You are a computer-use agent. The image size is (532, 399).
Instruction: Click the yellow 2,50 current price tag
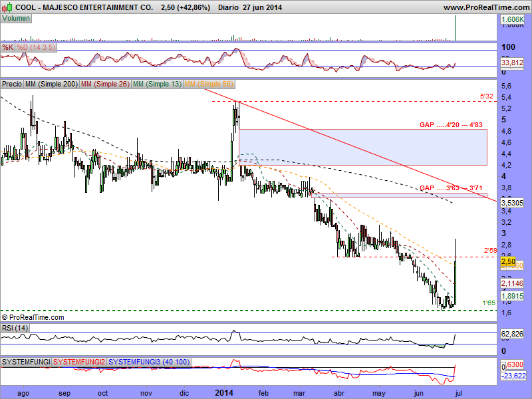click(508, 261)
